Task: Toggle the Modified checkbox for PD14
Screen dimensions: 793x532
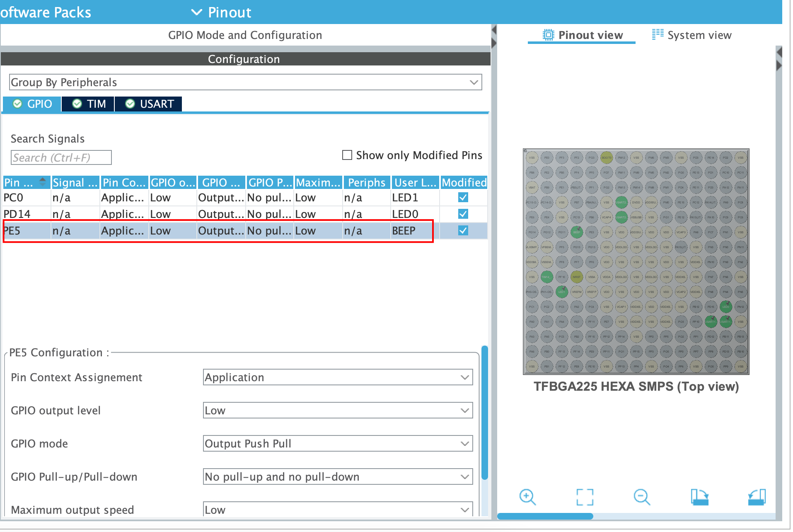Action: pyautogui.click(x=463, y=214)
